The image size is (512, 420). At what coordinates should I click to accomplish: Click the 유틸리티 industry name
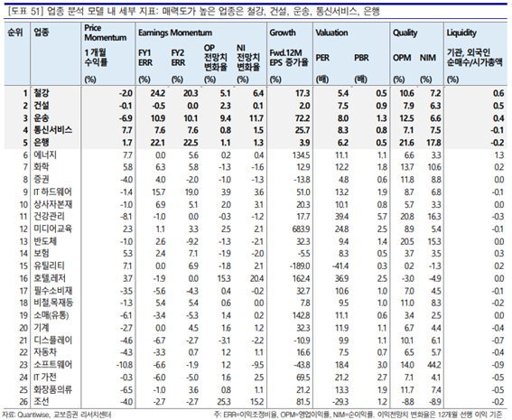coord(49,266)
